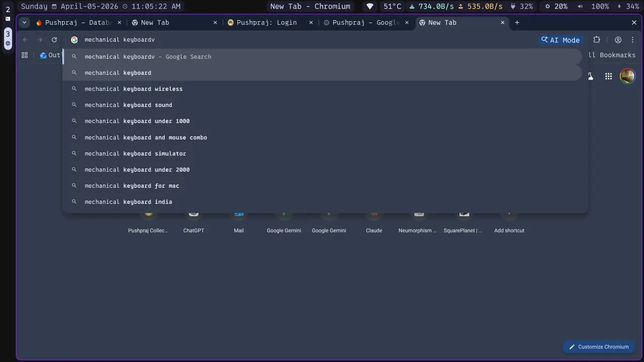Click Customize Chromium button
Screen dimensions: 644x362
(598, 347)
